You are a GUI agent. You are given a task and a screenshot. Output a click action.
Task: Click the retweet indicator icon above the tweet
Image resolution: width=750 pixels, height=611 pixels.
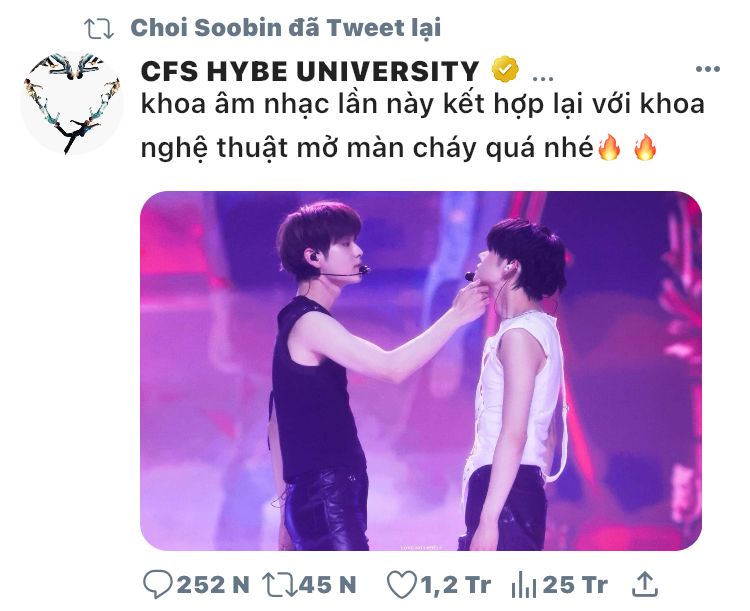[x=99, y=29]
